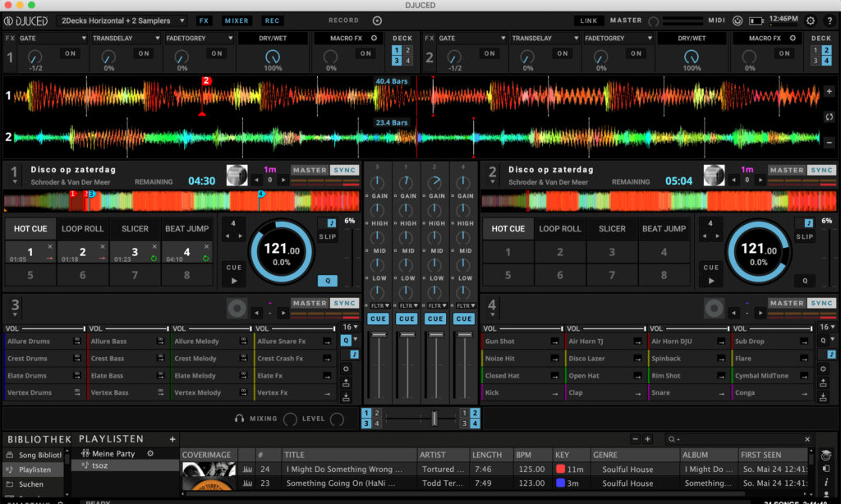Clear the library search with X
This screenshot has height=504, width=841.
coord(807,439)
